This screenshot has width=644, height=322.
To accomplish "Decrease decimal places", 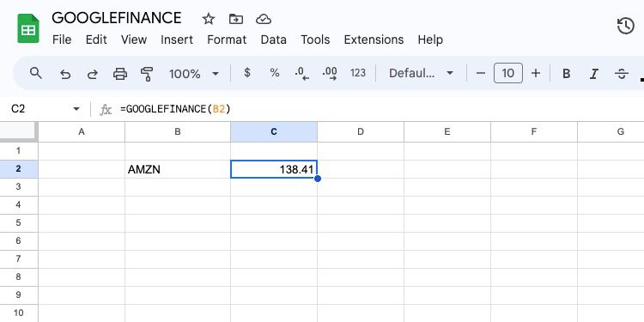I will pos(302,74).
